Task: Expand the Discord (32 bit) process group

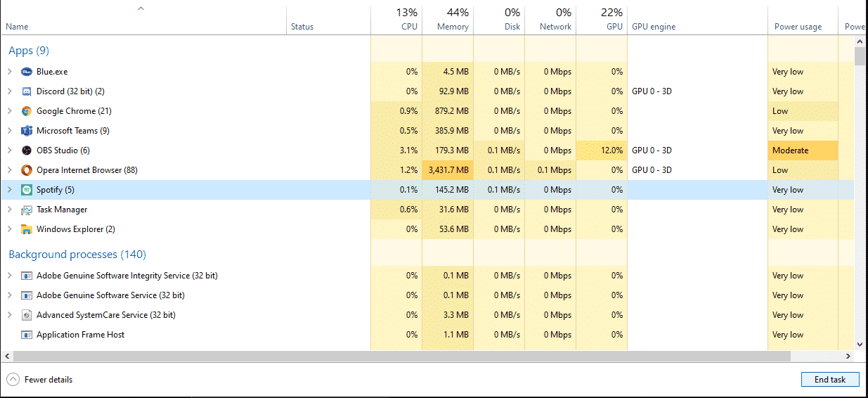Action: [x=10, y=91]
